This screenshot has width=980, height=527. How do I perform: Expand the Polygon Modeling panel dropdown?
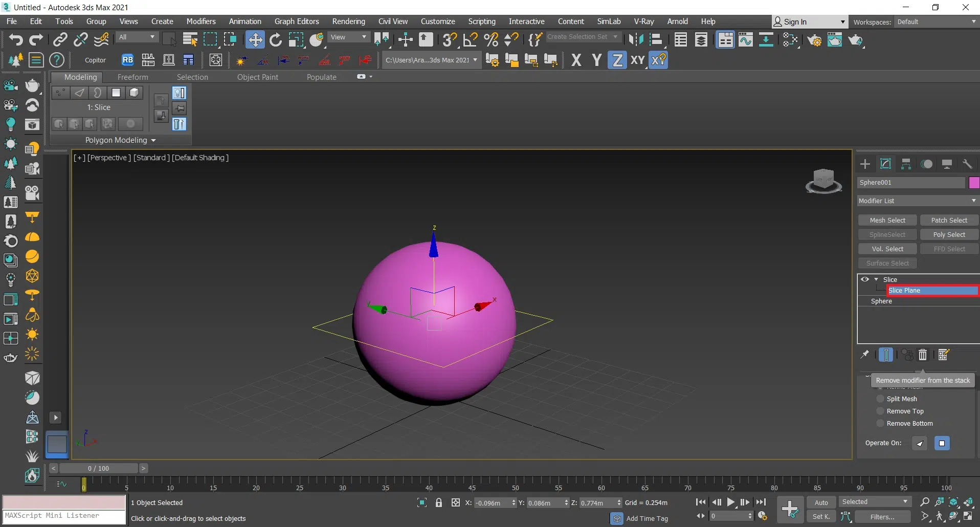click(120, 140)
